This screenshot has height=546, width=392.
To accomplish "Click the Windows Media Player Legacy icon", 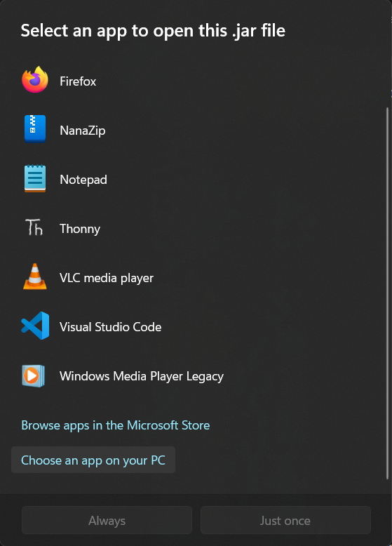I will click(34, 375).
